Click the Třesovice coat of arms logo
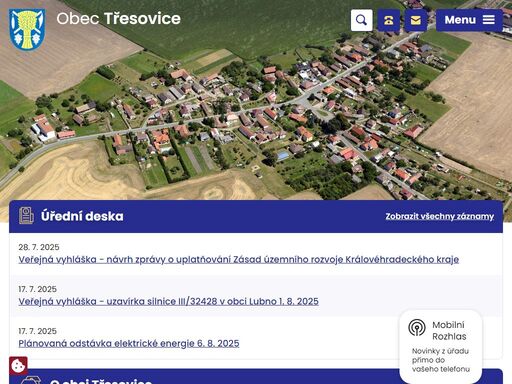This screenshot has width=512, height=384. click(27, 30)
